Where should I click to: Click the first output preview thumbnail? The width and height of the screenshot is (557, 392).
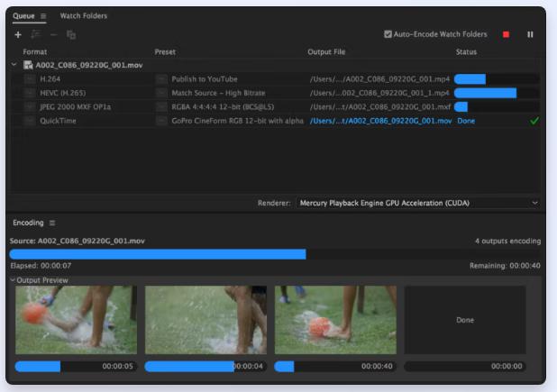[x=76, y=320]
